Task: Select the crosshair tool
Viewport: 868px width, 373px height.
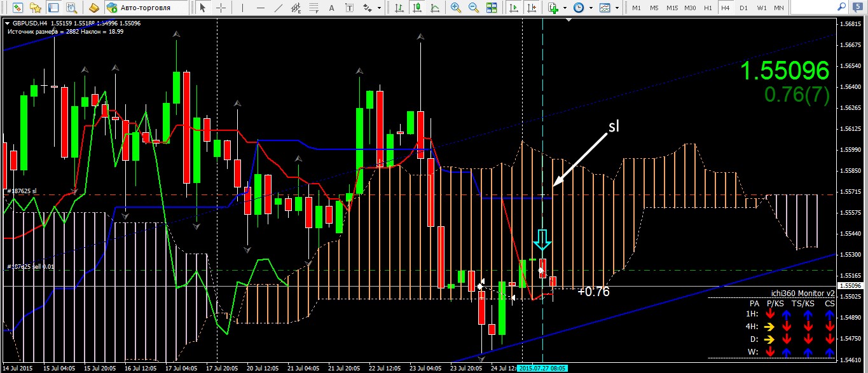Action: (x=221, y=8)
